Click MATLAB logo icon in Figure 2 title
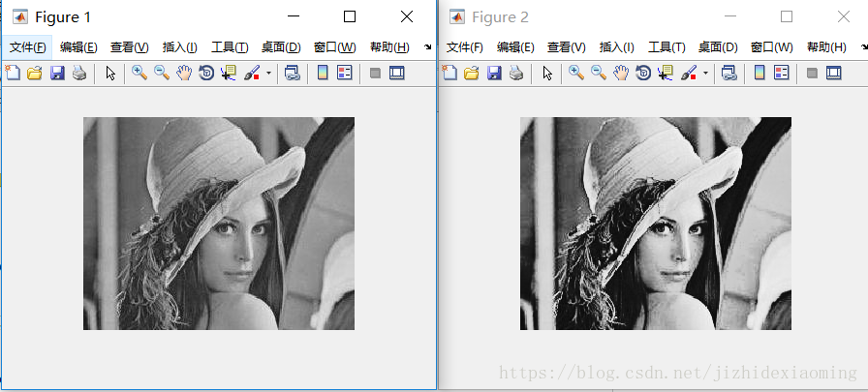The image size is (868, 392). point(456,17)
